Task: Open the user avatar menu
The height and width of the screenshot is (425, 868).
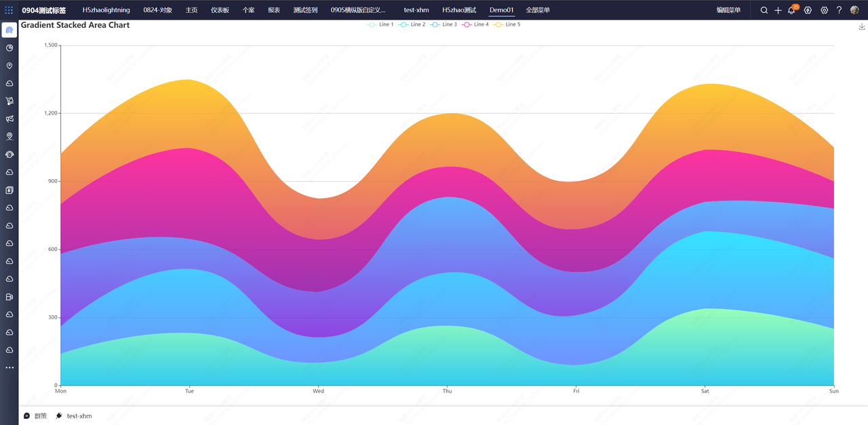Action: point(854,10)
